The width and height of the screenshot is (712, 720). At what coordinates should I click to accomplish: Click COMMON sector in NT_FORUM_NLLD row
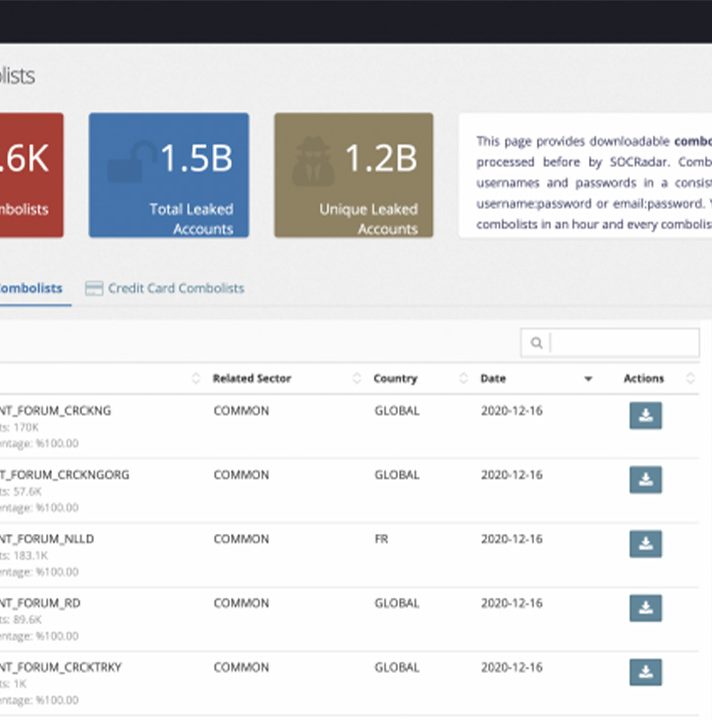coord(241,539)
